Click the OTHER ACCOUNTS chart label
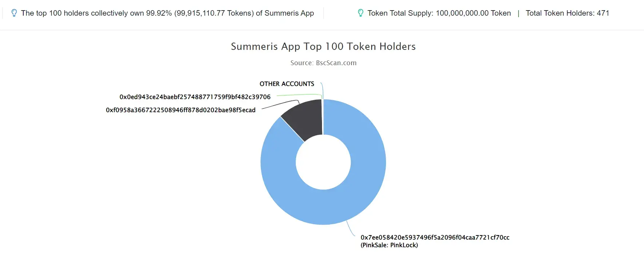 287,84
